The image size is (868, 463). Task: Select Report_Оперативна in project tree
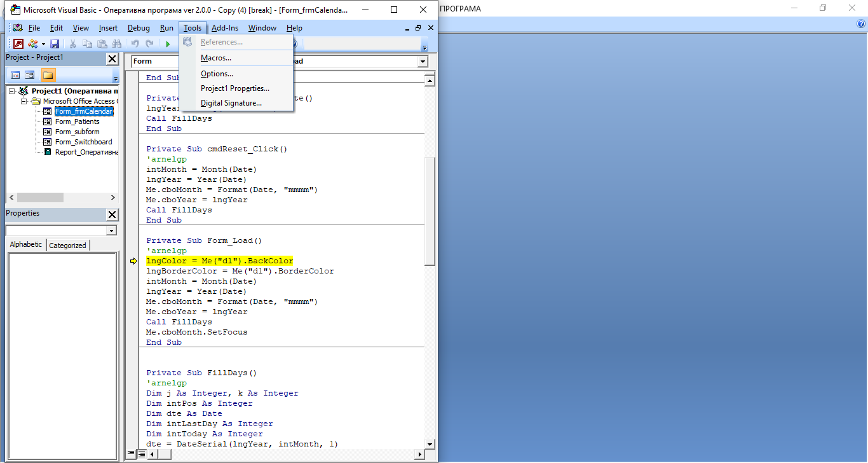86,152
